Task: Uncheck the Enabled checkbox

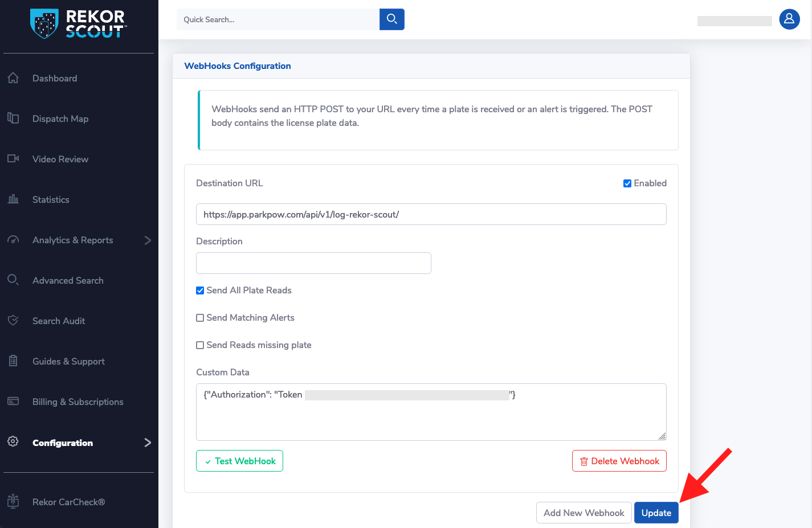Action: click(x=627, y=183)
